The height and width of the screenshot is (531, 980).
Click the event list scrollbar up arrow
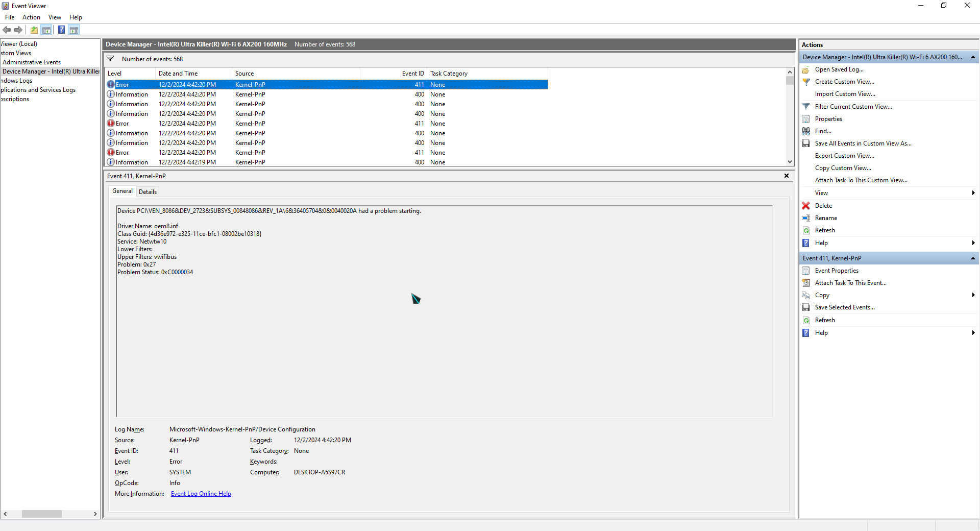[x=790, y=72]
